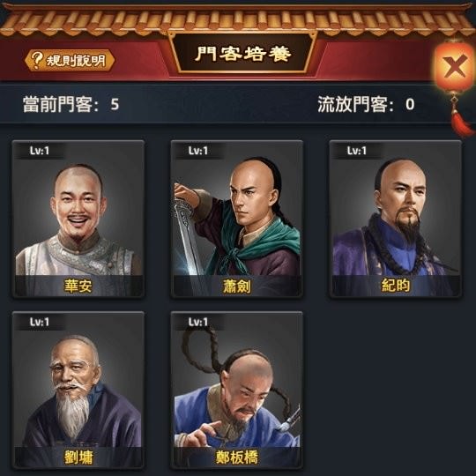Tap the 鄭板橋 name label
This screenshot has height=476, width=476.
click(237, 457)
